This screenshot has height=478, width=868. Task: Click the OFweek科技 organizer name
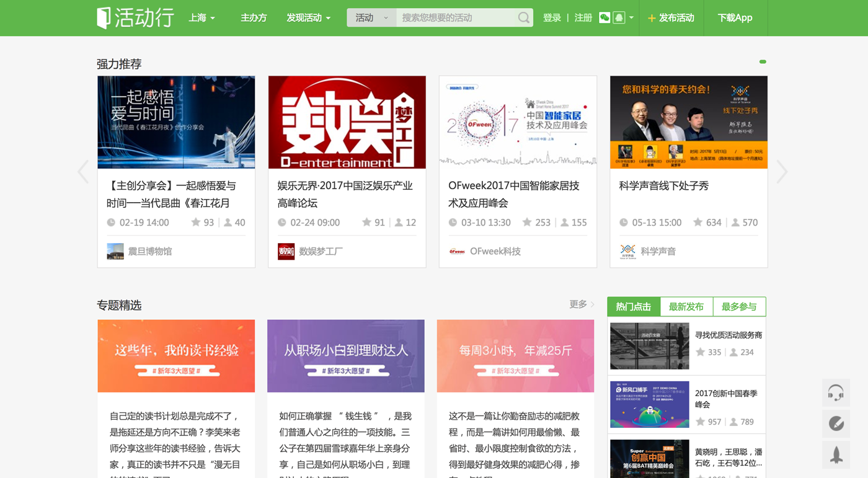tap(495, 251)
